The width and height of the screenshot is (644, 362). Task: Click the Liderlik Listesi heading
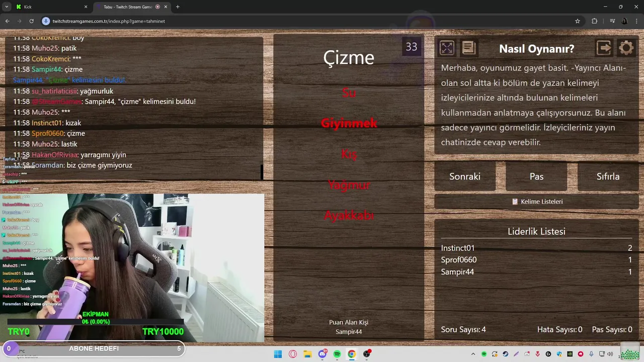[536, 231]
